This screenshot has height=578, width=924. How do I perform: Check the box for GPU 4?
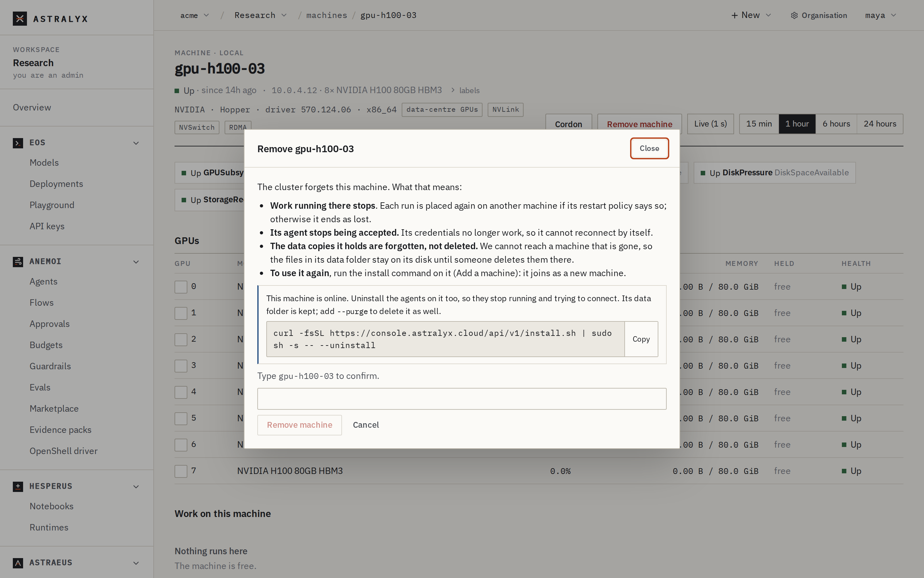181,392
